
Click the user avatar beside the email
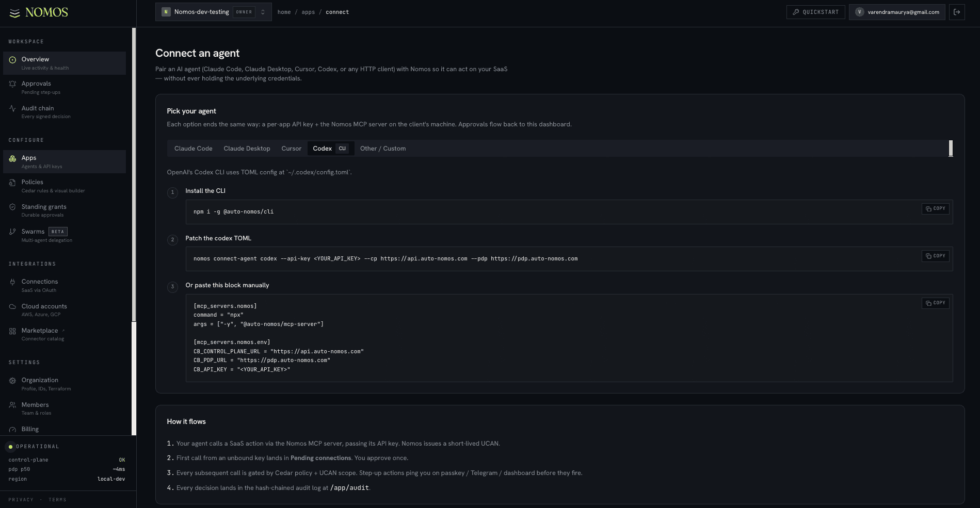859,12
